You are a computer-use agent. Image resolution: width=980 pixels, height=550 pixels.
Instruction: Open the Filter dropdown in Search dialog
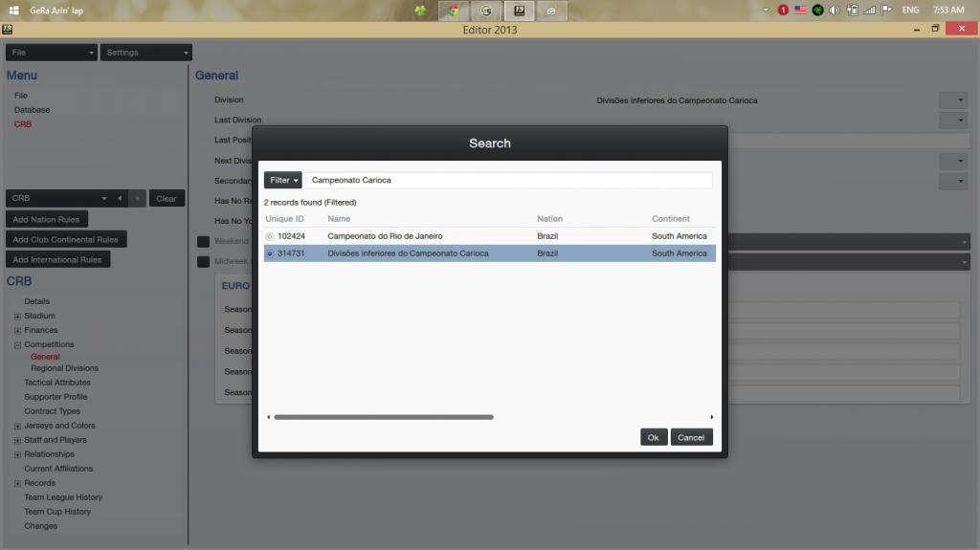(x=282, y=180)
